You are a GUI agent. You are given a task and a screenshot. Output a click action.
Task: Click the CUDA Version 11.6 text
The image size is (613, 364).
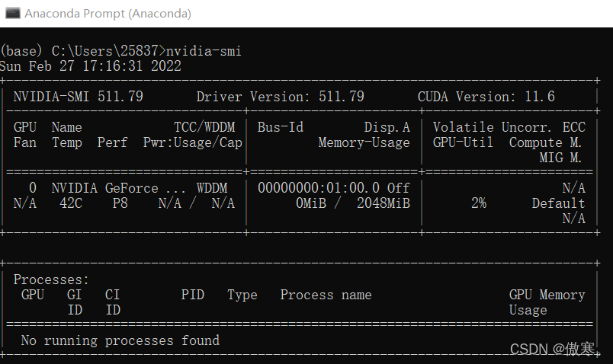(x=486, y=97)
